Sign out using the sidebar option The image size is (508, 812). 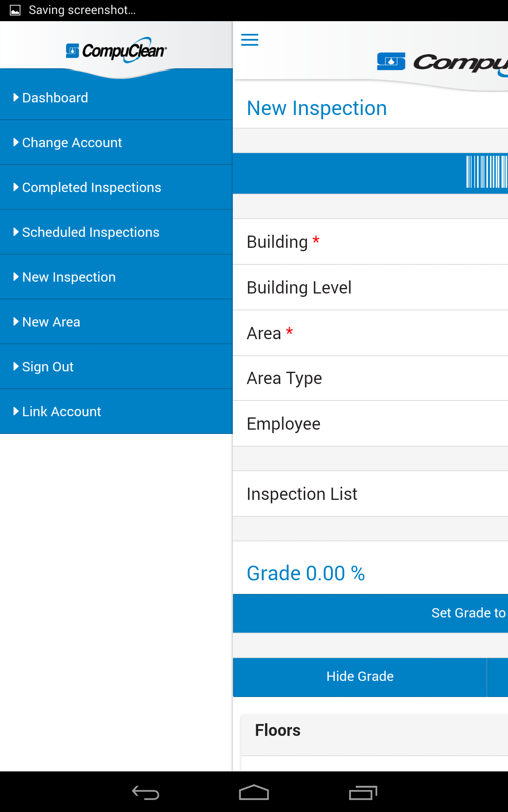click(x=47, y=367)
